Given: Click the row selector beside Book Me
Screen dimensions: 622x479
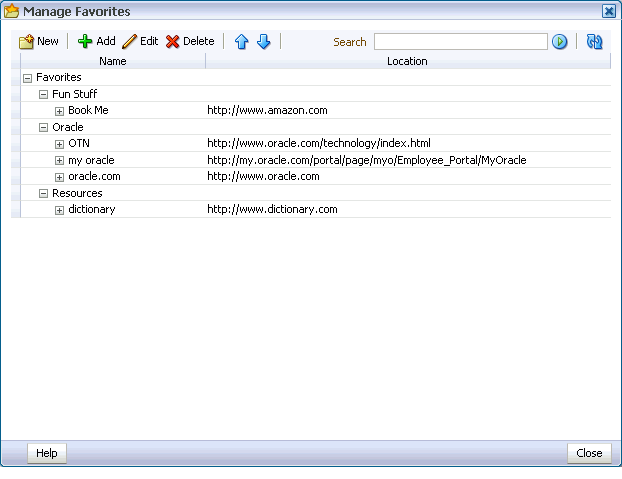Looking at the screenshot, I should tap(16, 110).
